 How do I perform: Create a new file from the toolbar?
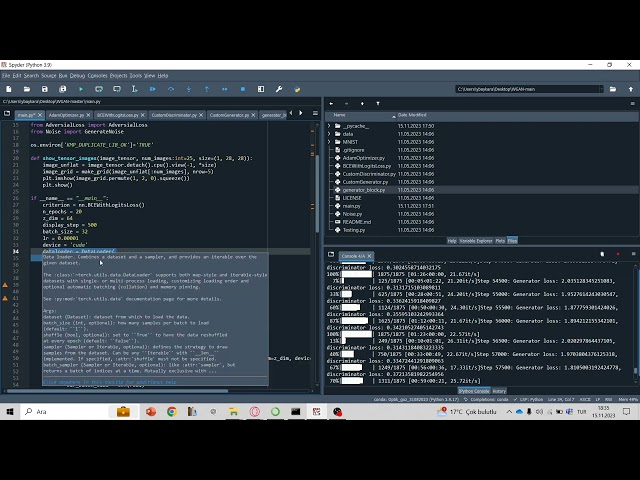9,89
